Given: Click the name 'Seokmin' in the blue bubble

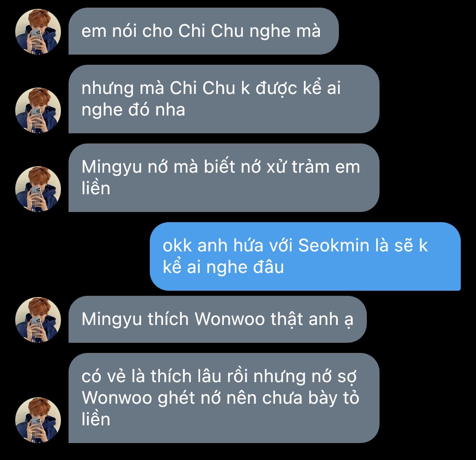Looking at the screenshot, I should tap(334, 245).
